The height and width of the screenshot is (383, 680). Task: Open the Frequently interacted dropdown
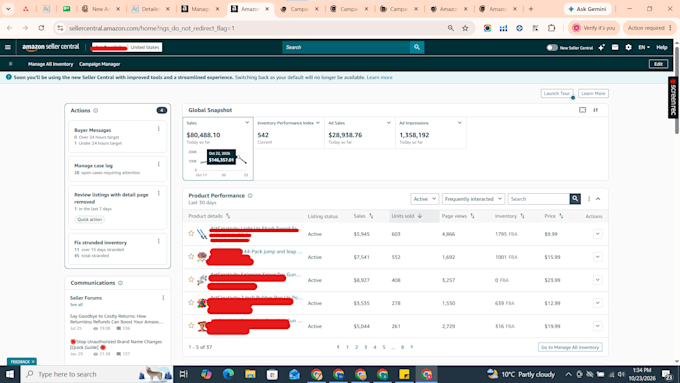tap(473, 199)
